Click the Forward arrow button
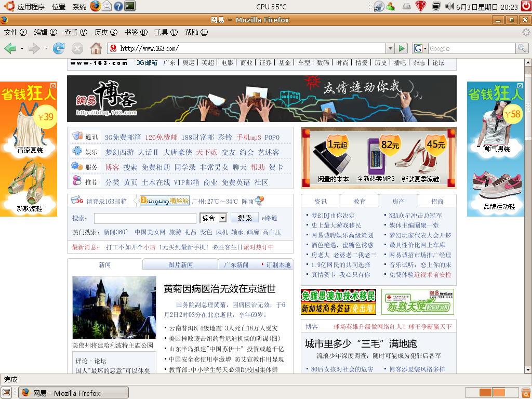The width and height of the screenshot is (532, 399). (x=34, y=48)
